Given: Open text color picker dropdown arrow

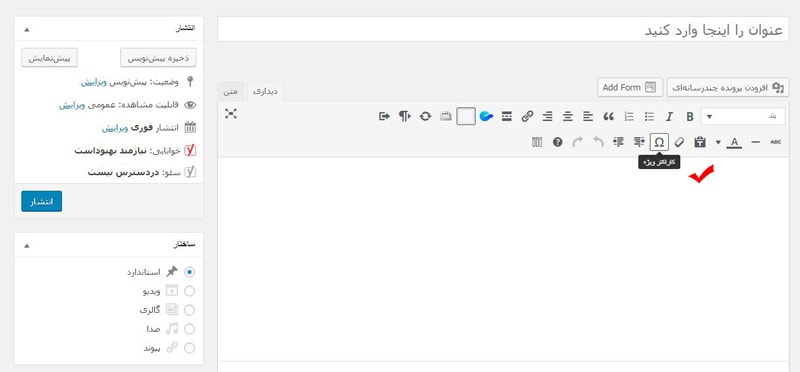Looking at the screenshot, I should click(x=718, y=142).
